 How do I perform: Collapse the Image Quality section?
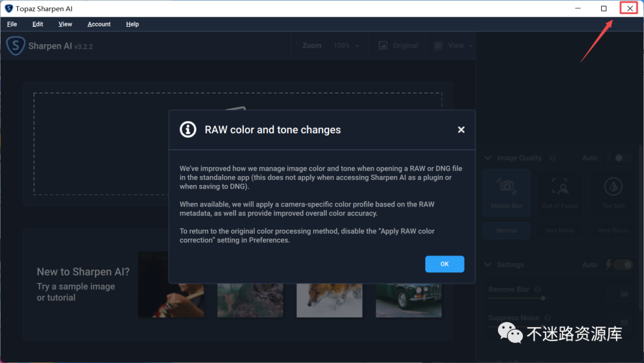(x=488, y=158)
